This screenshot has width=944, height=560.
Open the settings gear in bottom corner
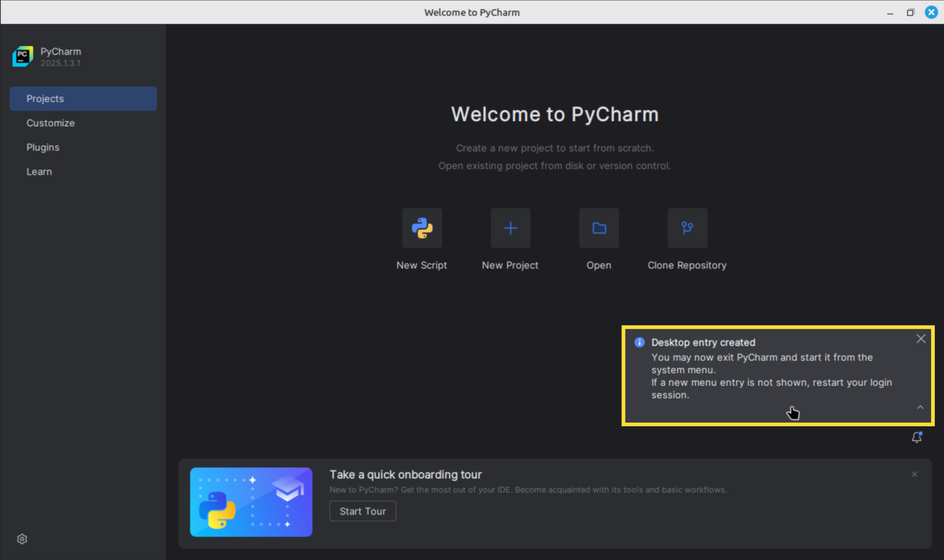pos(22,538)
